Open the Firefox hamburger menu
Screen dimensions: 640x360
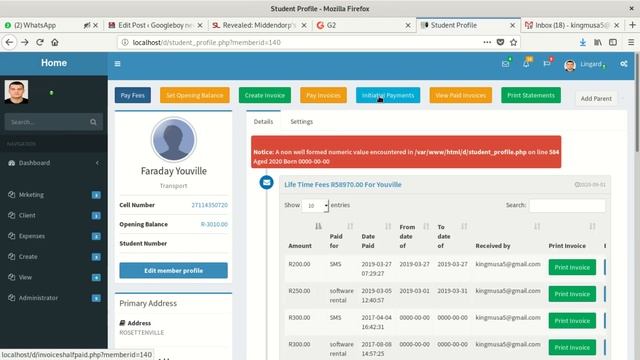631,42
